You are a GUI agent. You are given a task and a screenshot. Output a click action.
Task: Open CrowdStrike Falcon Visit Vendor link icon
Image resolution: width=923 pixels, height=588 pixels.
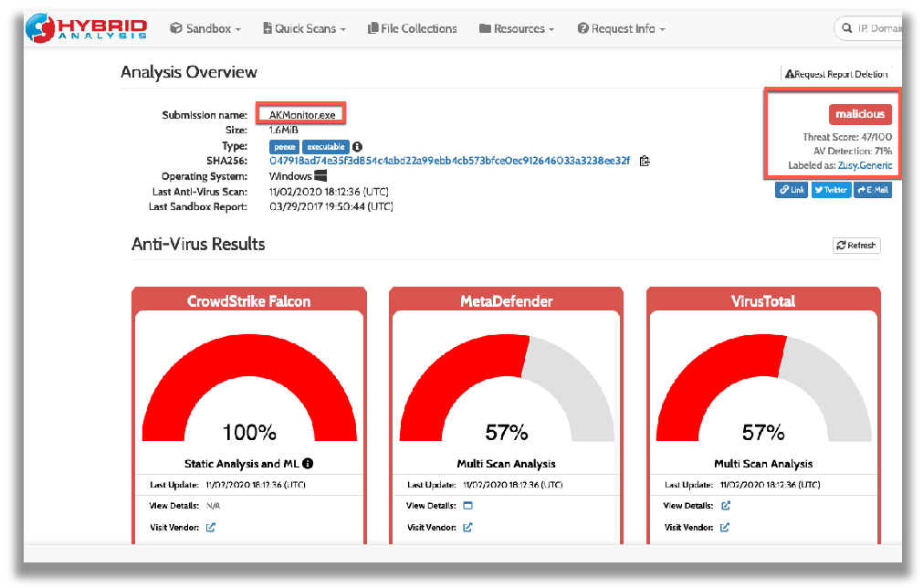211,528
